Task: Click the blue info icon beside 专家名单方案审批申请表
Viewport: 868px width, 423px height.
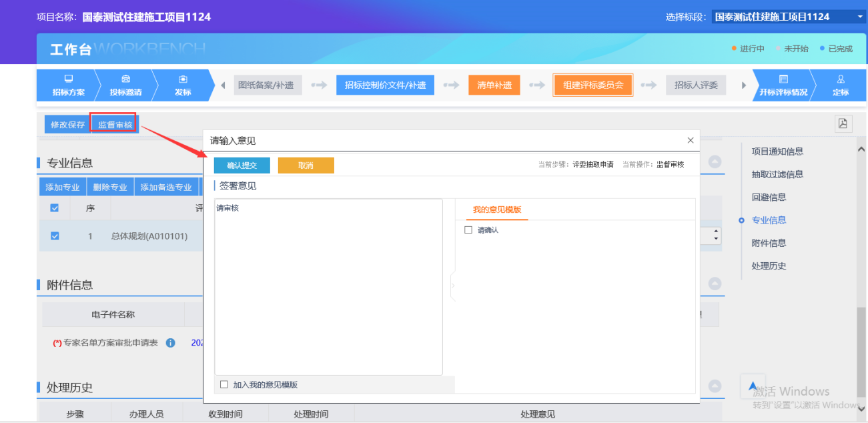Action: pyautogui.click(x=170, y=343)
